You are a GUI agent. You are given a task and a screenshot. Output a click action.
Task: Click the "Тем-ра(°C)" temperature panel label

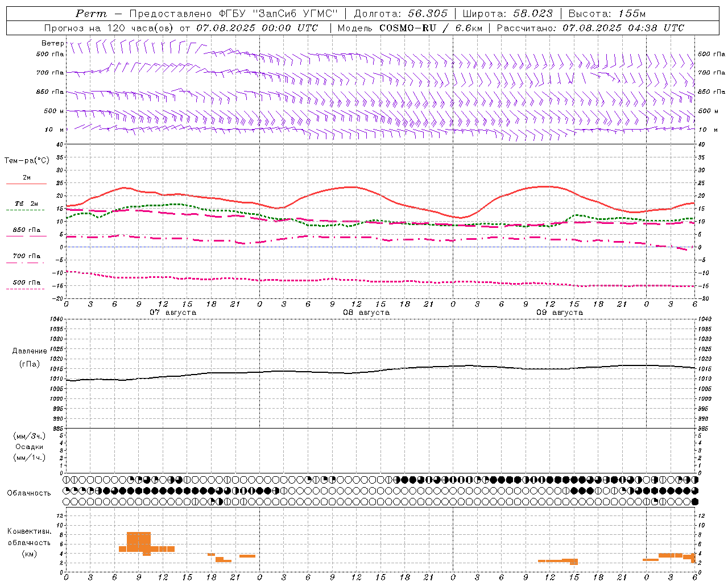pos(27,161)
